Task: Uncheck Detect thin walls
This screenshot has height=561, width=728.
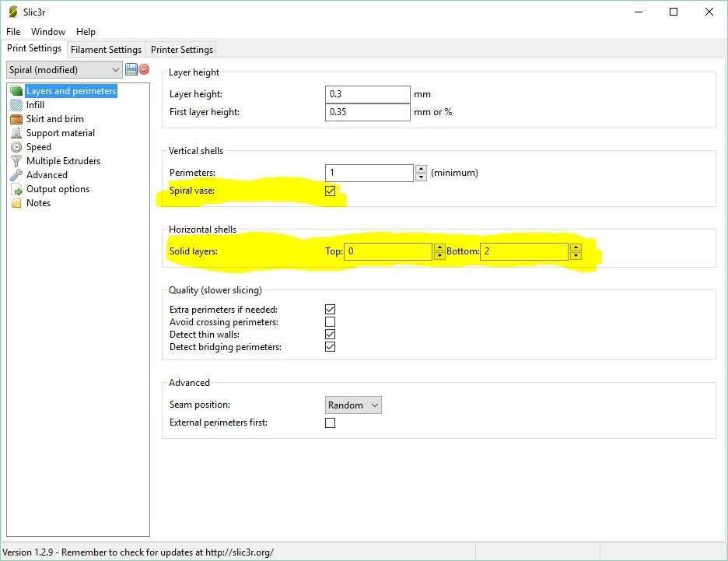Action: (x=330, y=335)
